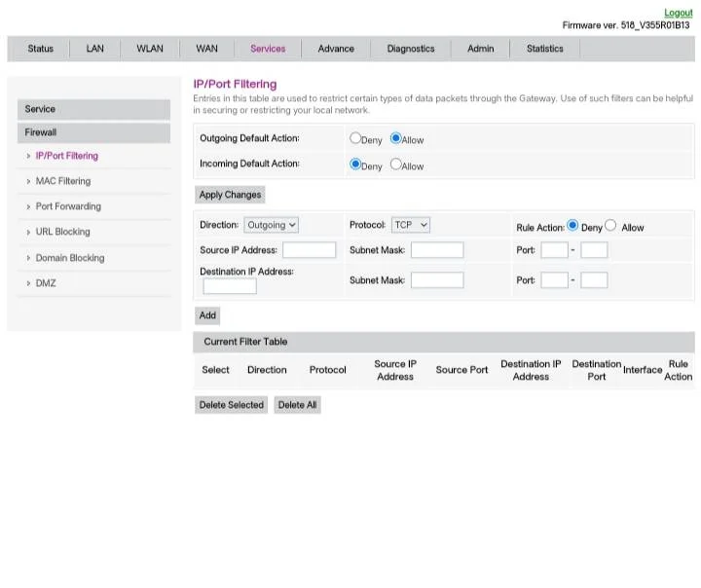Click arrow icon beside DMZ

pyautogui.click(x=28, y=283)
